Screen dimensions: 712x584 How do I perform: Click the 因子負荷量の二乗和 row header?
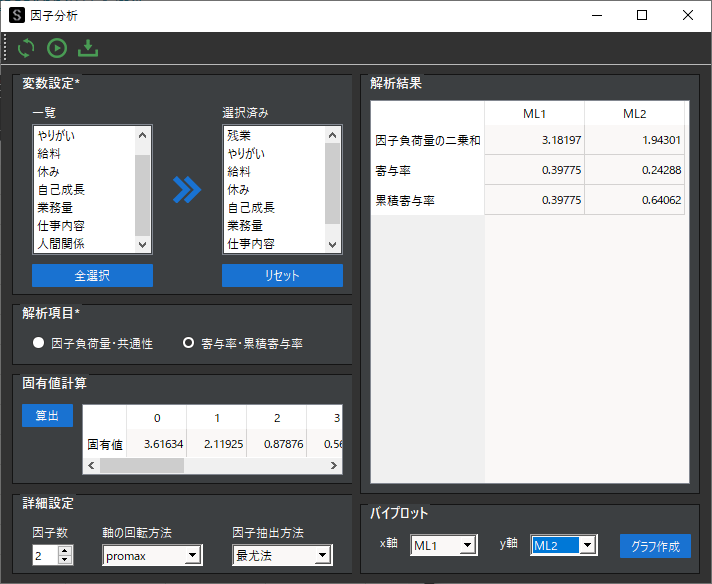[428, 140]
